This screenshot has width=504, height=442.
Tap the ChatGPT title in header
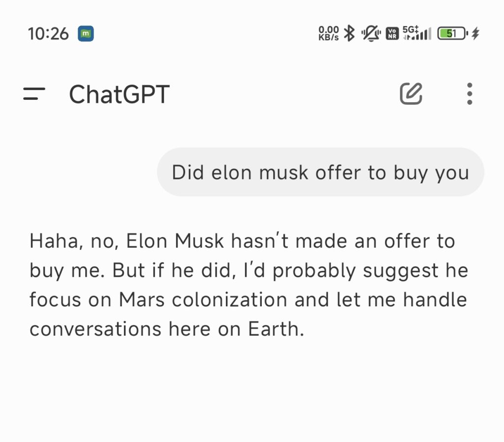coord(120,94)
